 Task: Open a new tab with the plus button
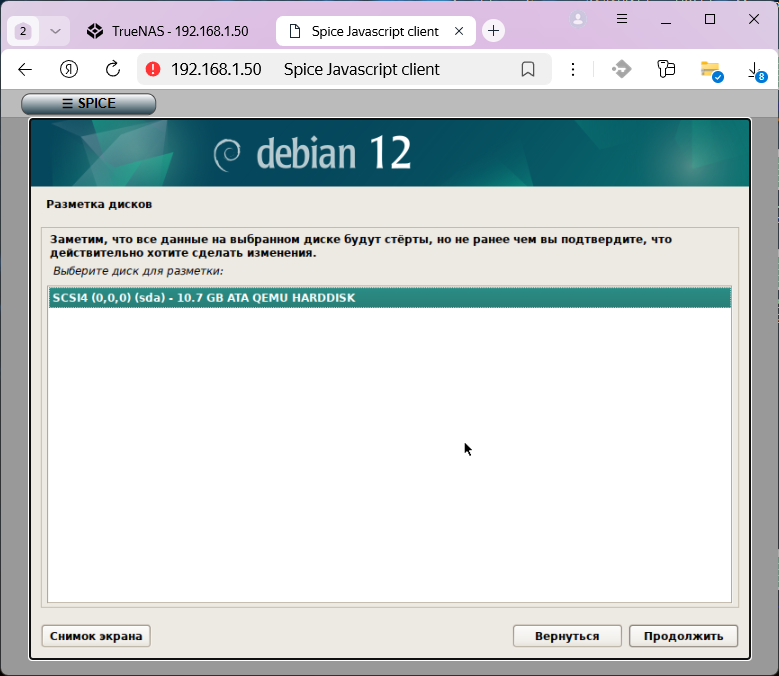(x=493, y=31)
